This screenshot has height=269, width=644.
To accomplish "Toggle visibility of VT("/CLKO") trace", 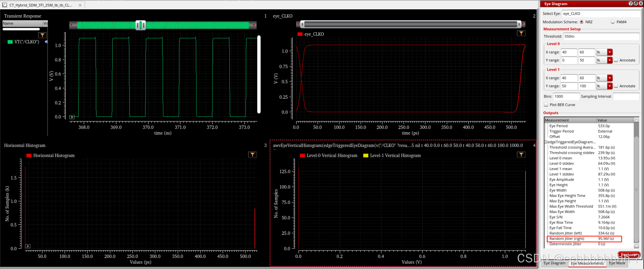I will (46, 42).
